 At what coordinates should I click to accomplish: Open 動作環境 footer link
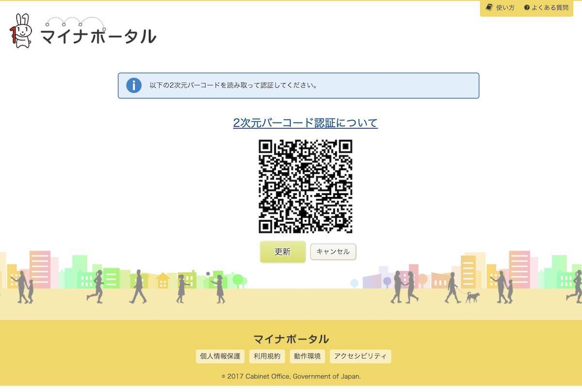click(307, 356)
